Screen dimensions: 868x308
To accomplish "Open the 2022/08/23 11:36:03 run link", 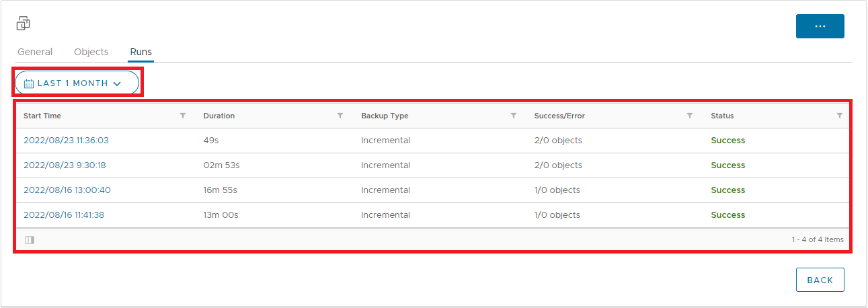I will click(66, 141).
